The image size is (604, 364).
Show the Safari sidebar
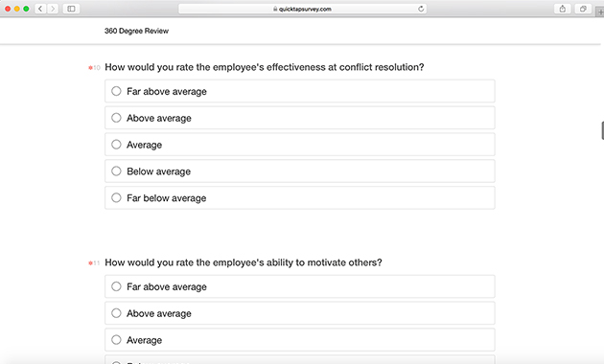[71, 9]
